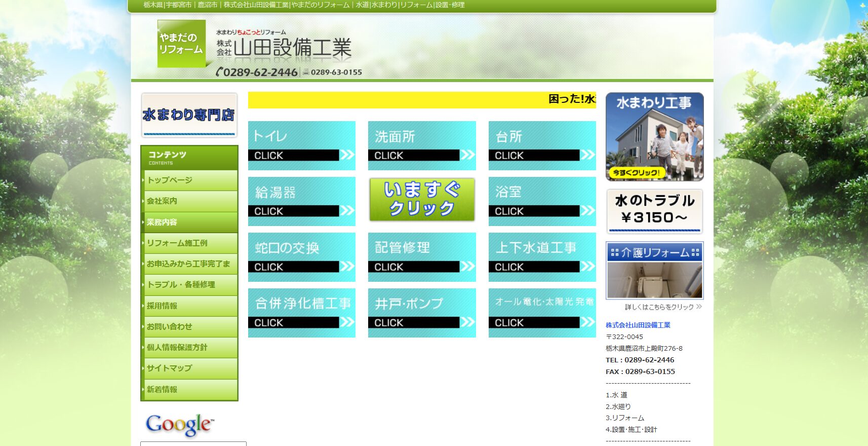Click the トイレ CLICK tile

[x=302, y=145]
